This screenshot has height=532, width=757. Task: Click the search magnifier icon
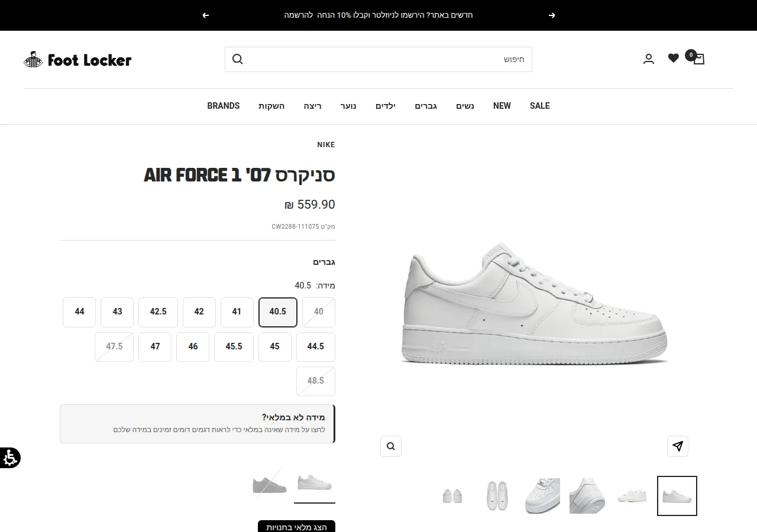pyautogui.click(x=238, y=59)
